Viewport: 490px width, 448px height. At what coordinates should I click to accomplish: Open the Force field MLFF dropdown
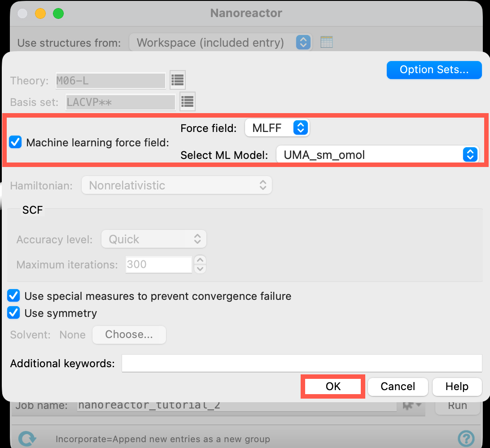[277, 128]
